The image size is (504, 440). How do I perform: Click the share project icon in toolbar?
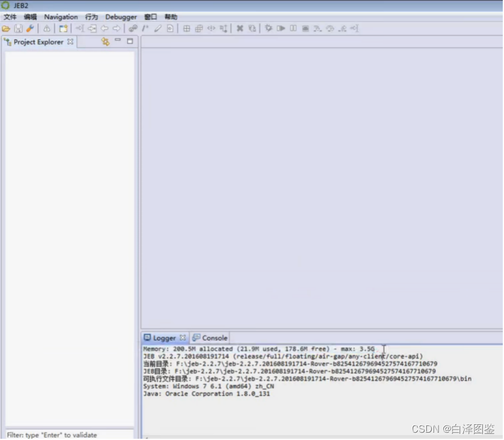pos(63,29)
